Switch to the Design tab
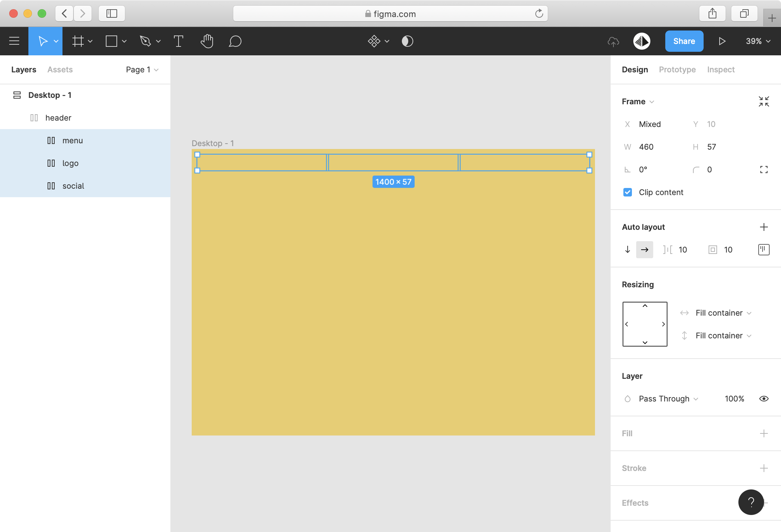Image resolution: width=781 pixels, height=532 pixels. click(635, 70)
